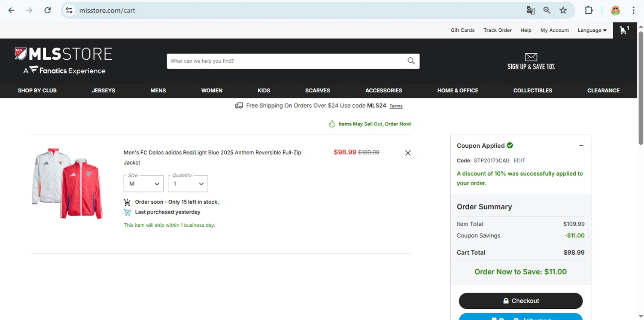The width and height of the screenshot is (644, 320).
Task: Open the Quantity dropdown
Action: tap(188, 183)
